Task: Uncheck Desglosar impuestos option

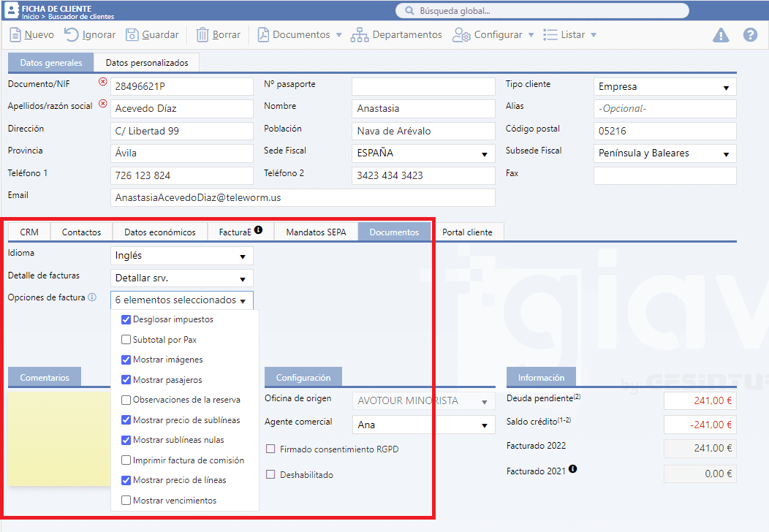Action: click(x=126, y=319)
